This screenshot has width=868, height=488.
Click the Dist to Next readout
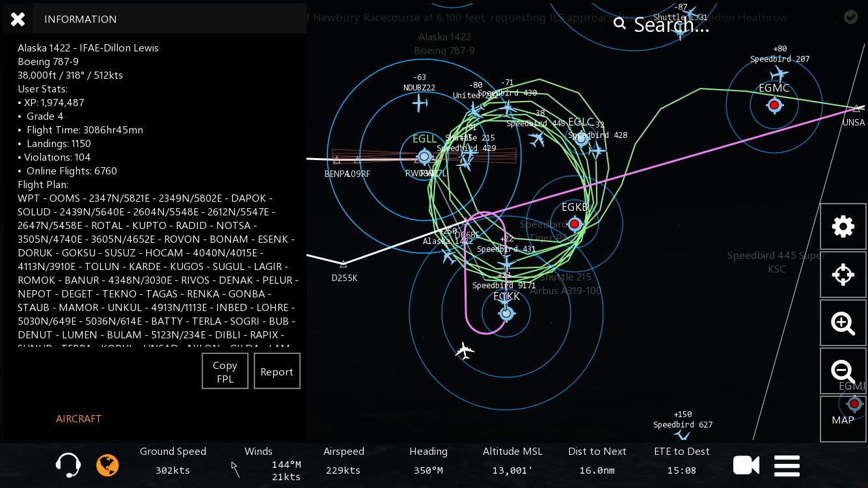pos(597,461)
